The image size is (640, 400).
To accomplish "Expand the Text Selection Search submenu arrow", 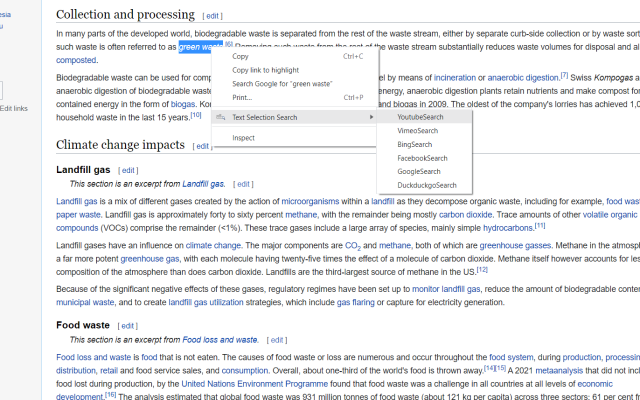I will click(371, 117).
